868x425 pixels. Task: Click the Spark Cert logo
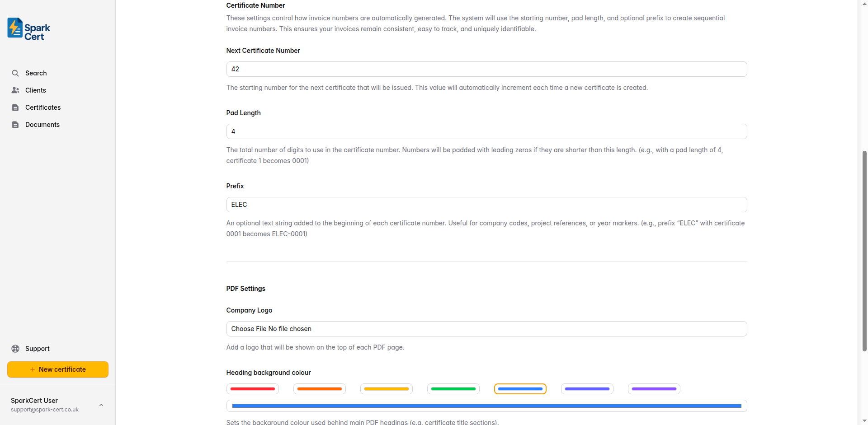tap(29, 29)
